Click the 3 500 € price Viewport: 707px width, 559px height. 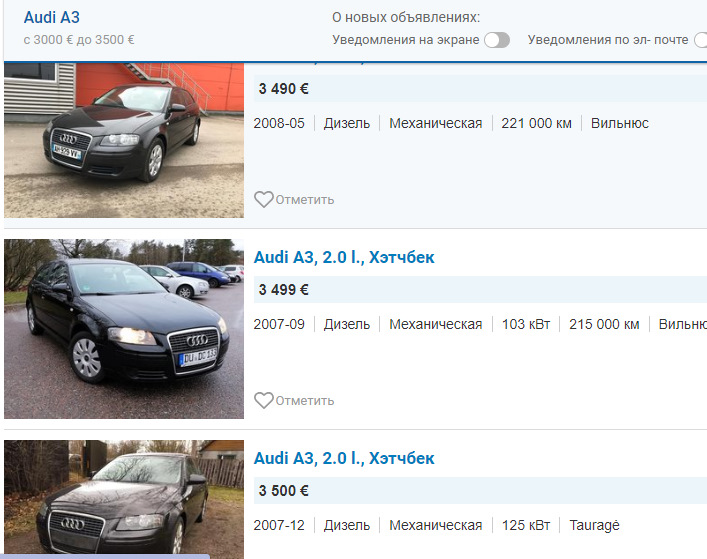283,491
